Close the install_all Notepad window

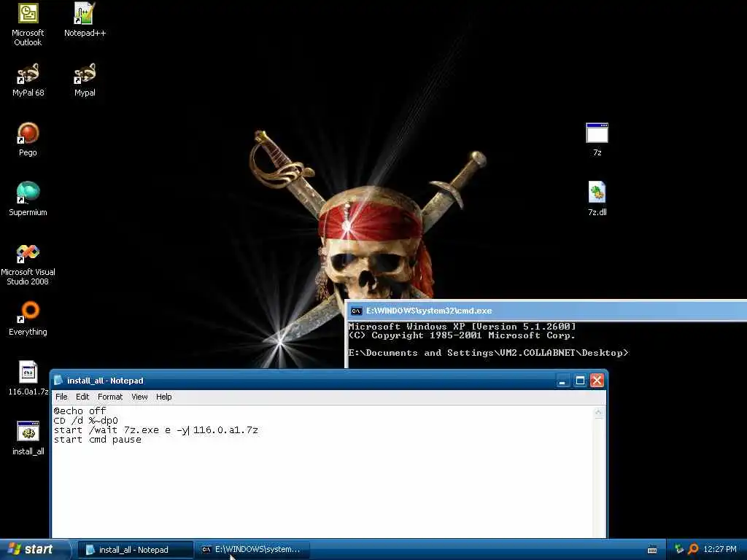597,381
